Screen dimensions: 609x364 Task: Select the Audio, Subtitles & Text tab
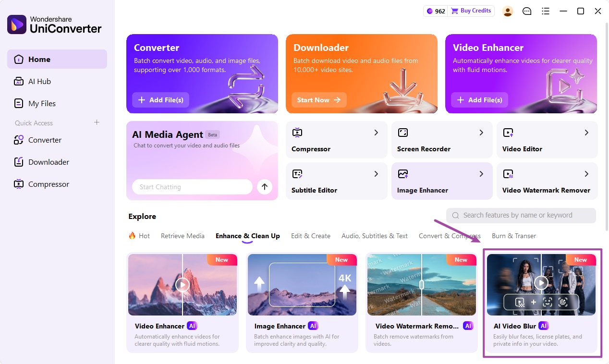[x=375, y=236]
